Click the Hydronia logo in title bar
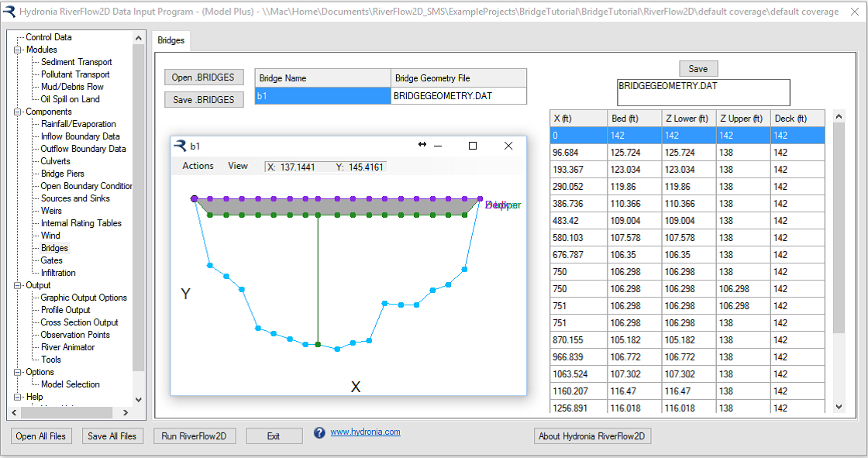Screen dimensions: 868x458 [x=9, y=12]
